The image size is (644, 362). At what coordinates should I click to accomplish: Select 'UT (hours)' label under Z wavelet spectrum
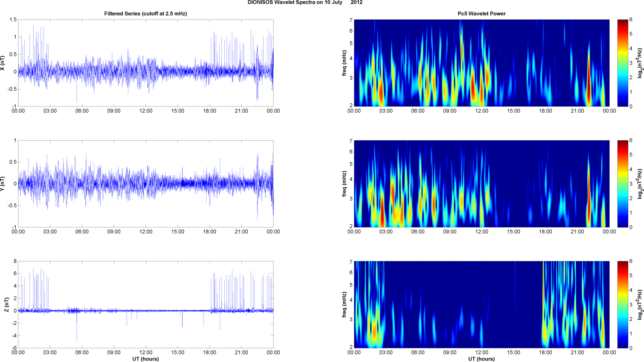coord(481,359)
